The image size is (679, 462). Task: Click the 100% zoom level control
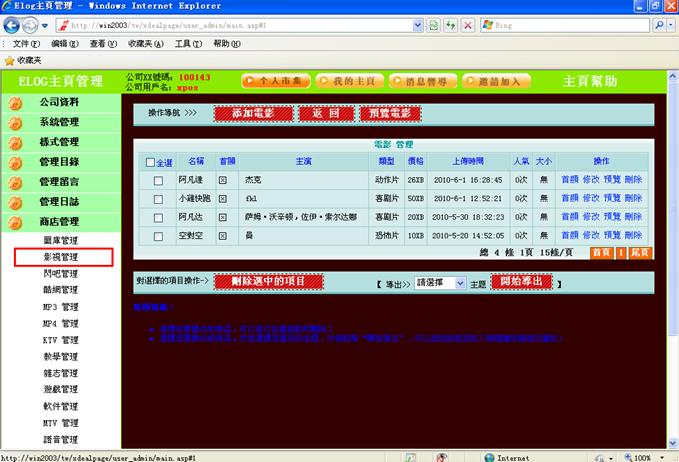pyautogui.click(x=642, y=457)
